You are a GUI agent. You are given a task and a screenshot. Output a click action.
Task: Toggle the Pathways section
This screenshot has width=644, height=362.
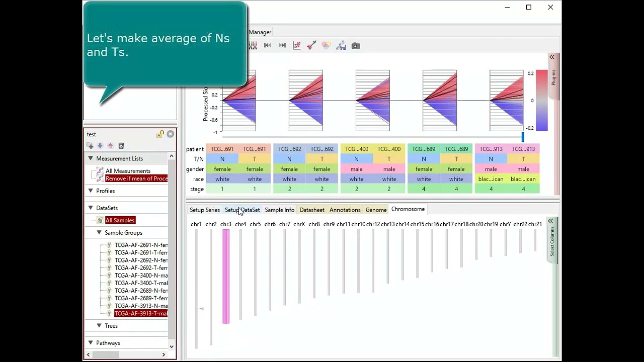91,342
